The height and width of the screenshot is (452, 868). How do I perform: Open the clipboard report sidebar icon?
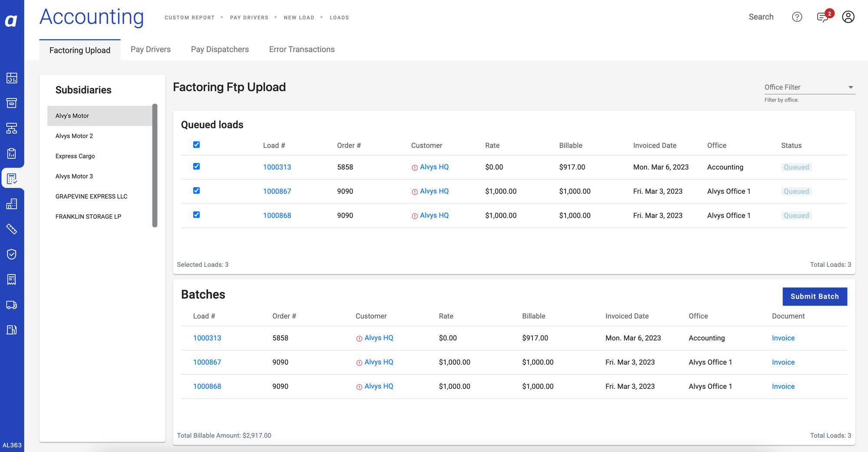(12, 154)
